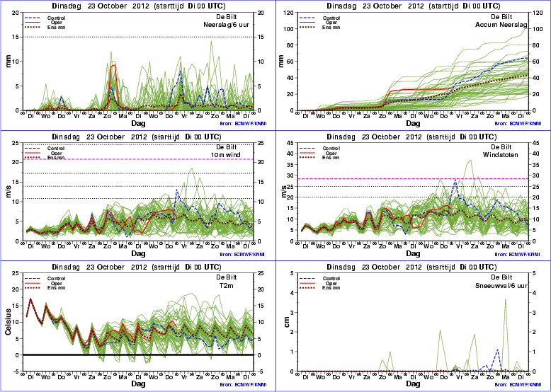Select 'Ens mn' legend entry in Accum Neerslag chart

tap(319, 27)
